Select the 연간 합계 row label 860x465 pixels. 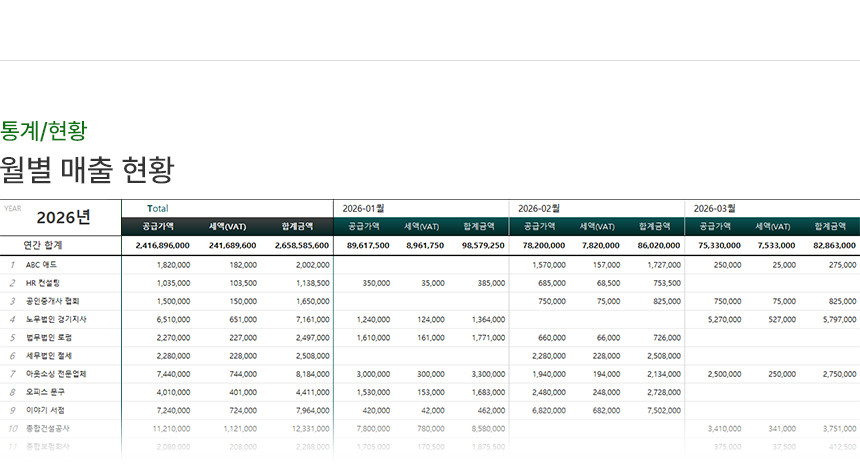point(43,245)
